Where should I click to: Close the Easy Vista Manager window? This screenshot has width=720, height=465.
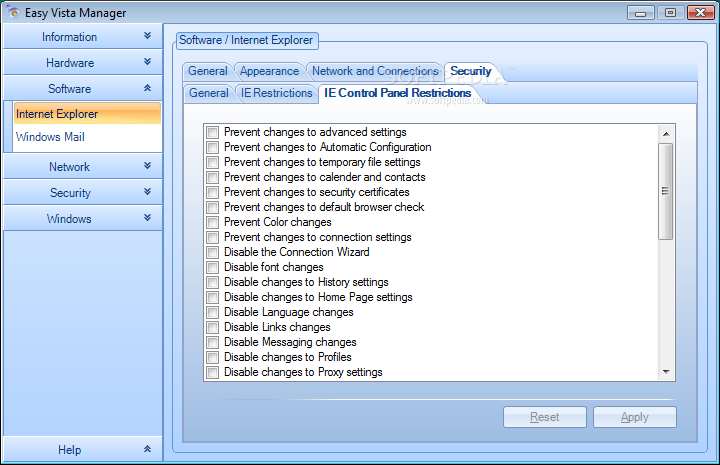(700, 13)
